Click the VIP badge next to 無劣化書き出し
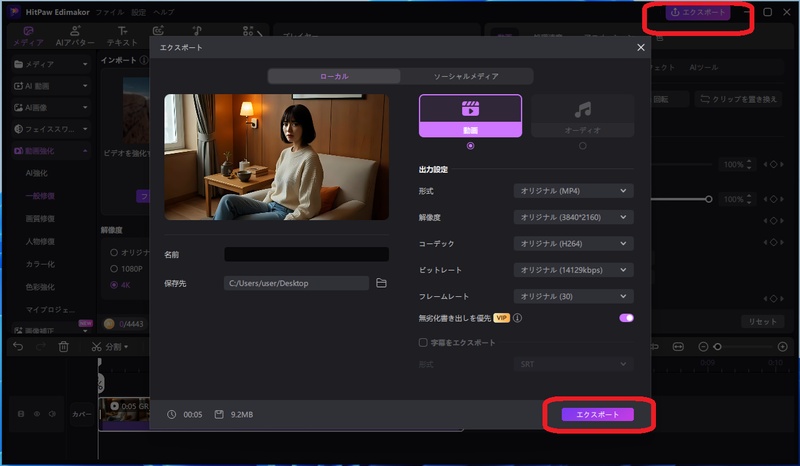800x466 pixels. tap(502, 318)
